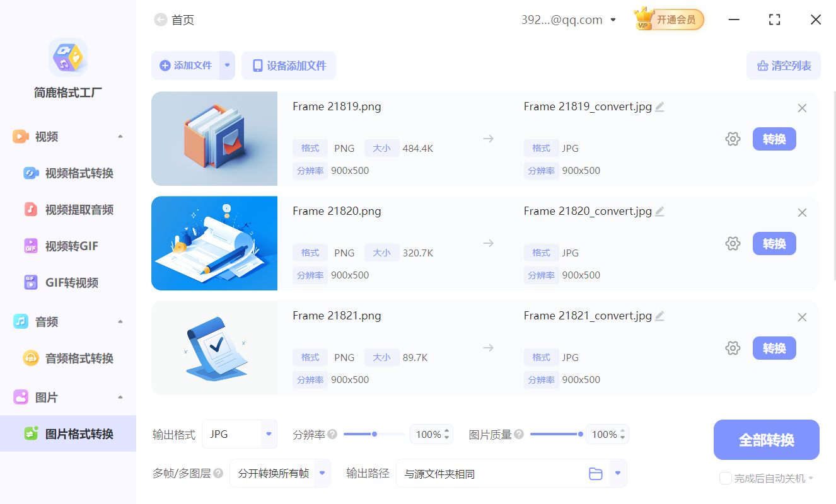Collapse the 图片 sidebar section

point(120,397)
